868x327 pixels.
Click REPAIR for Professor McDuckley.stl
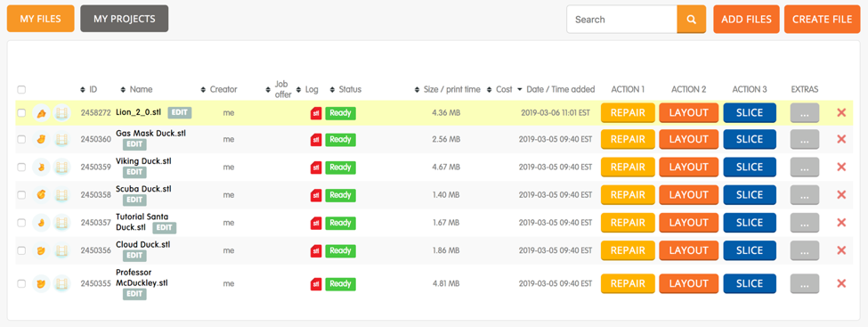point(628,283)
